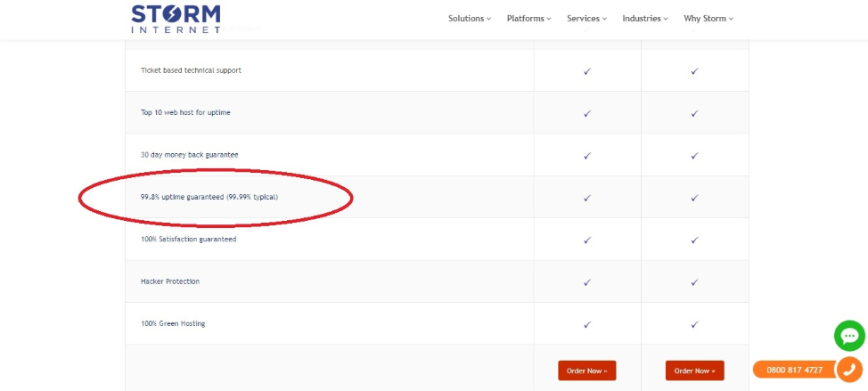The image size is (868, 391).
Task: Open the Why Storm menu
Action: click(708, 18)
